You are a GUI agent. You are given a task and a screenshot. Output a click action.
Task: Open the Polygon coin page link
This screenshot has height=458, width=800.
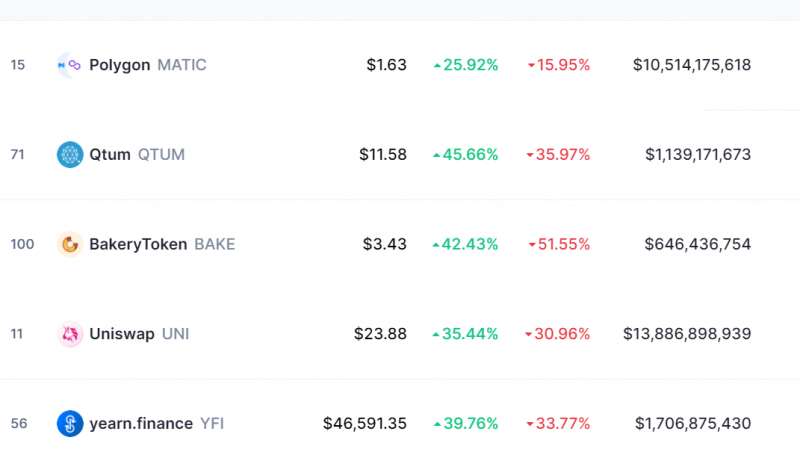tap(119, 65)
